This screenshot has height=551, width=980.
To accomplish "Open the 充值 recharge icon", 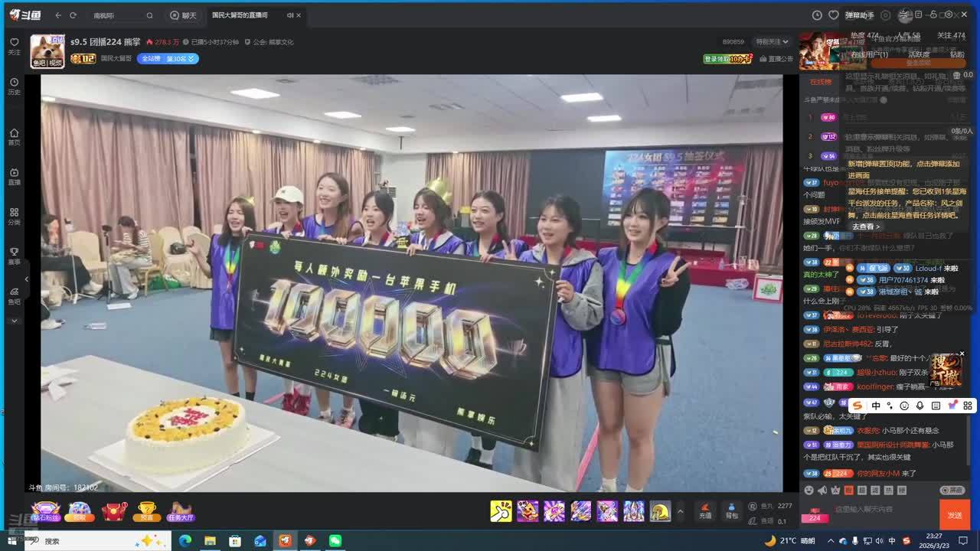I will (x=705, y=510).
